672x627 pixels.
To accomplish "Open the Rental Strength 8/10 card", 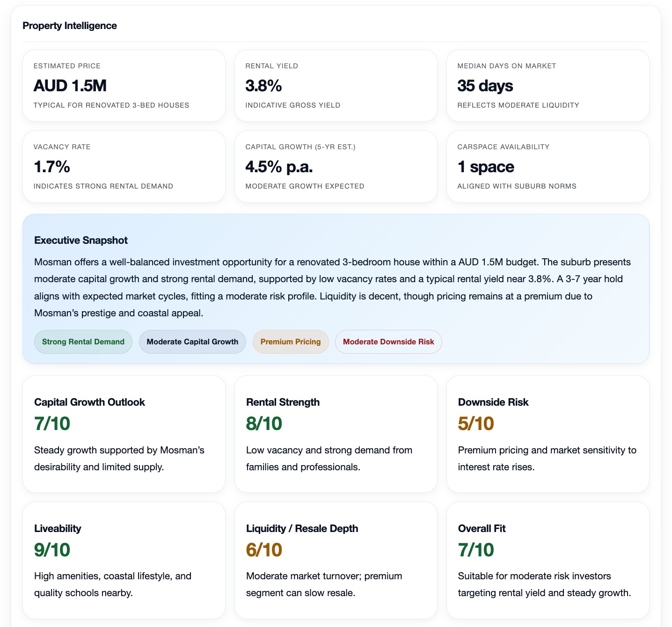I will (x=336, y=434).
